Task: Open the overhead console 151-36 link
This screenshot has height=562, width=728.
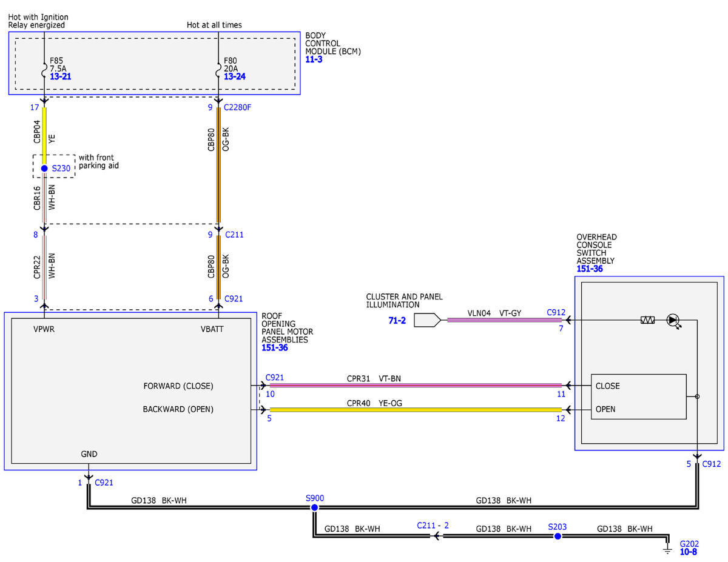Action: (x=590, y=269)
